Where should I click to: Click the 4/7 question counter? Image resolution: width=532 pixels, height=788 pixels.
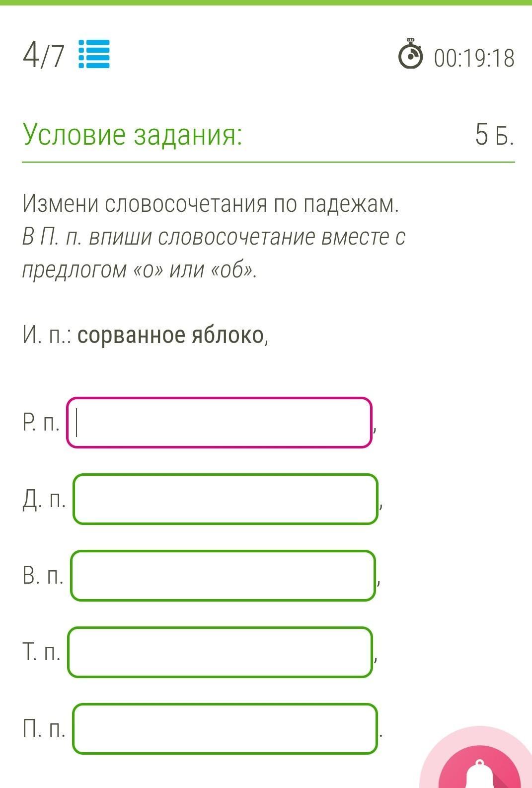(44, 55)
